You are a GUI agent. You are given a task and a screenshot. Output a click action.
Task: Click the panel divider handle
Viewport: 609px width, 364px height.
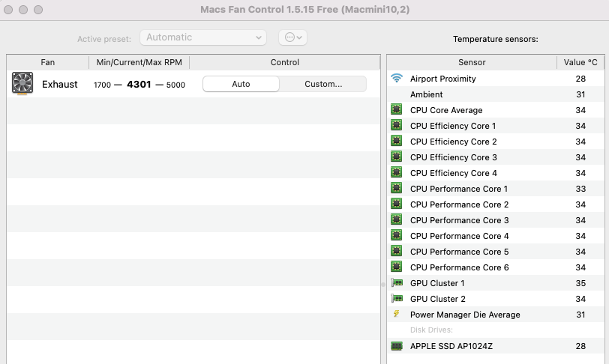click(383, 284)
